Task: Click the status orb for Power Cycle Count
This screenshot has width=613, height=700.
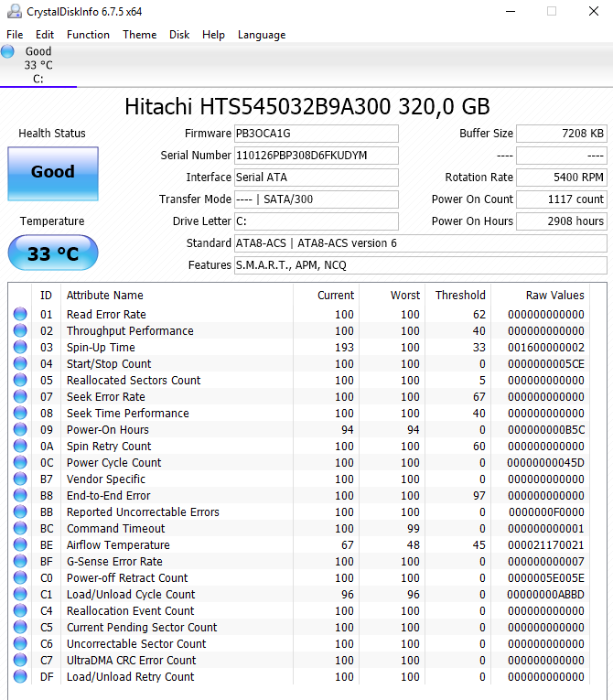Action: tap(20, 462)
